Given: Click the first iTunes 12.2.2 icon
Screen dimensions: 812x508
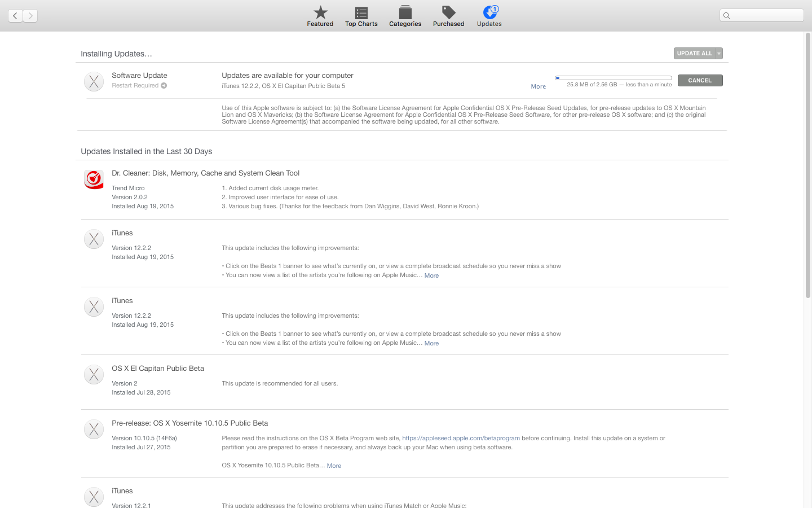Looking at the screenshot, I should [94, 239].
